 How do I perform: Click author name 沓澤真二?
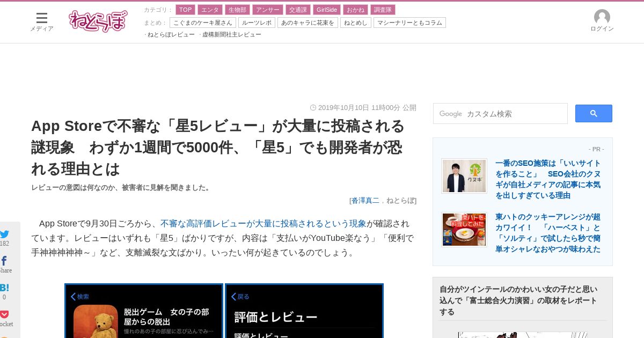(x=365, y=200)
